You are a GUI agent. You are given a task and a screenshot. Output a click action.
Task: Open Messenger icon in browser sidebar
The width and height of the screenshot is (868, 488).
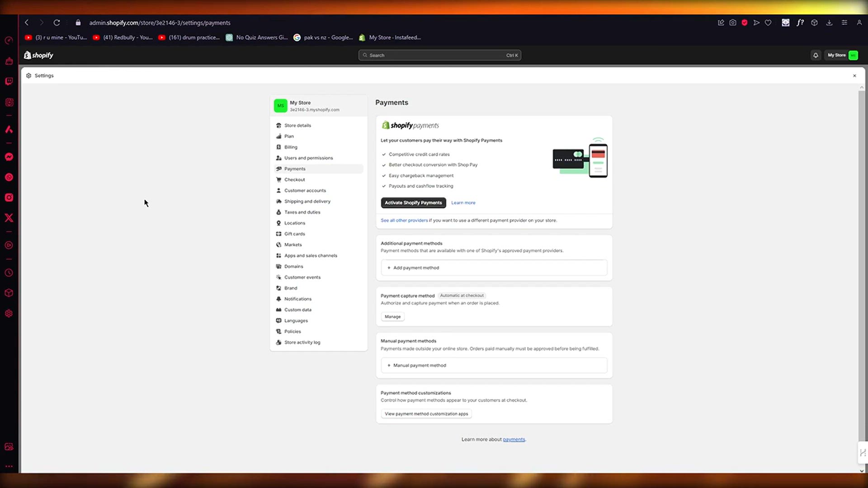[9, 157]
